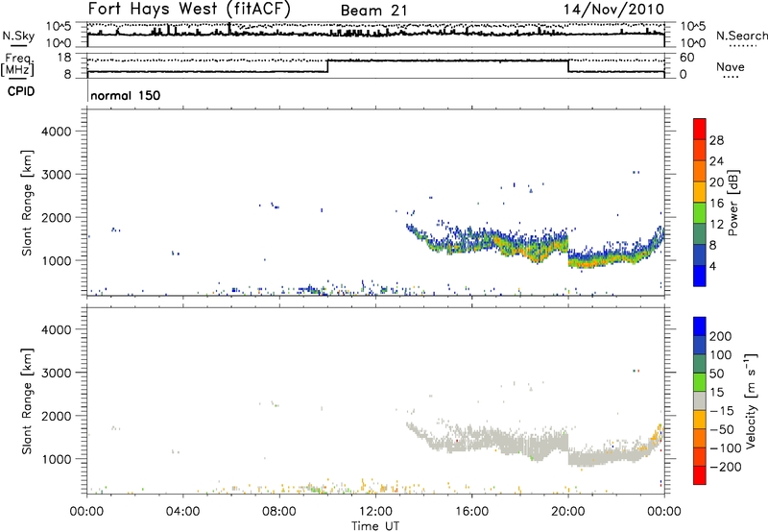Click the 'Nave' legend label
The height and width of the screenshot is (532, 768).
point(731,66)
